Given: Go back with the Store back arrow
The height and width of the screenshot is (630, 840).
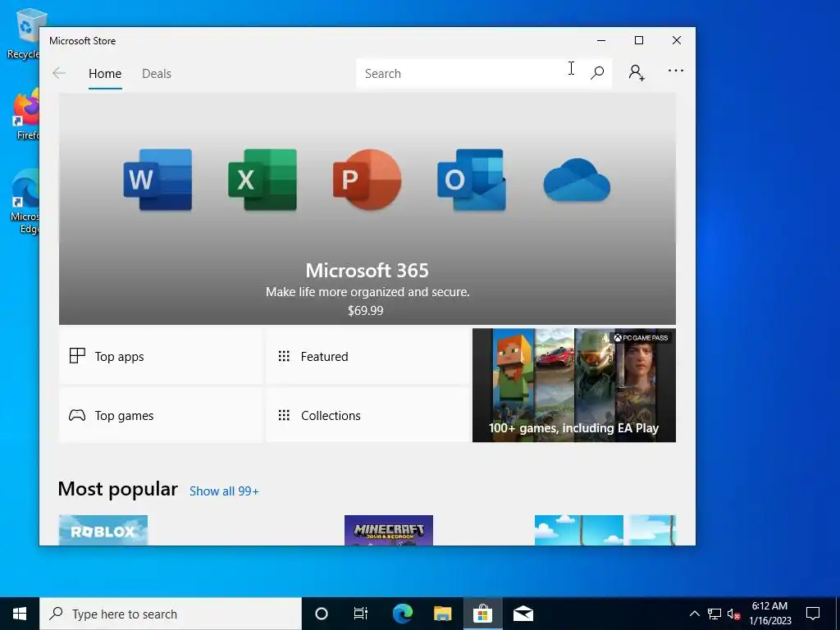Looking at the screenshot, I should click(x=59, y=73).
